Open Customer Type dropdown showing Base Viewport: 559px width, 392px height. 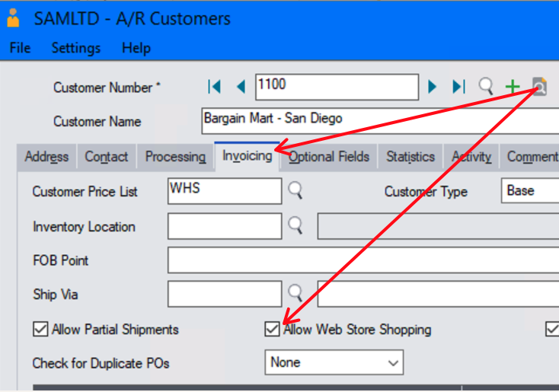click(530, 191)
